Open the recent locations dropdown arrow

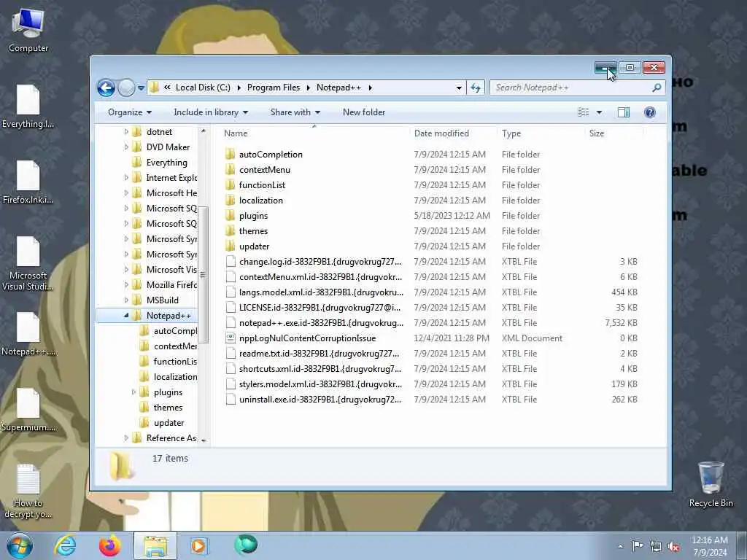tap(141, 87)
